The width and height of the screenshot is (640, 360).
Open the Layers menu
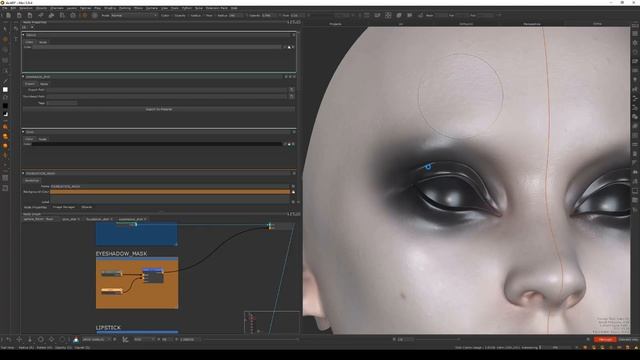pos(71,8)
